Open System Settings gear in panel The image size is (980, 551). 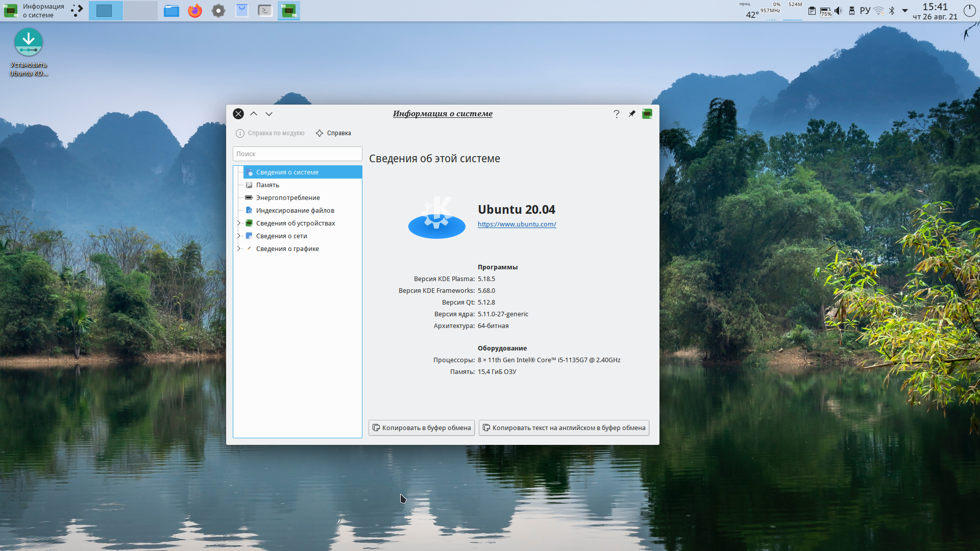pyautogui.click(x=218, y=11)
